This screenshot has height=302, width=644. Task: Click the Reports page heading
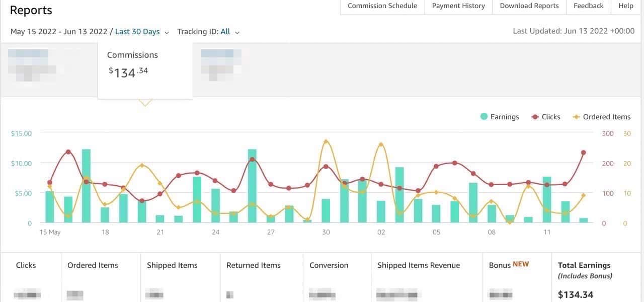31,10
